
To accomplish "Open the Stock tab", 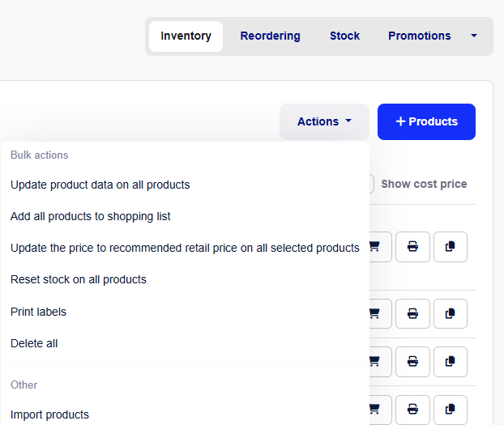I will (x=344, y=36).
